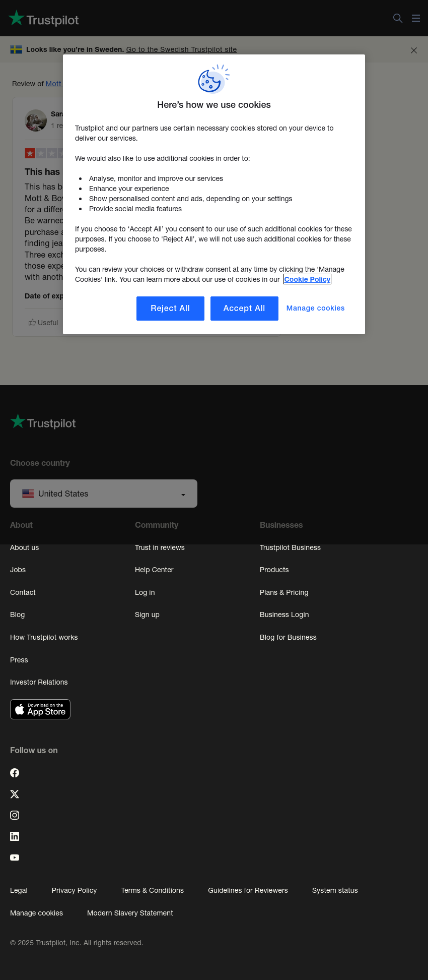The height and width of the screenshot is (980, 428).
Task: Click the Trustpilot logo in the footer
Action: click(x=43, y=422)
